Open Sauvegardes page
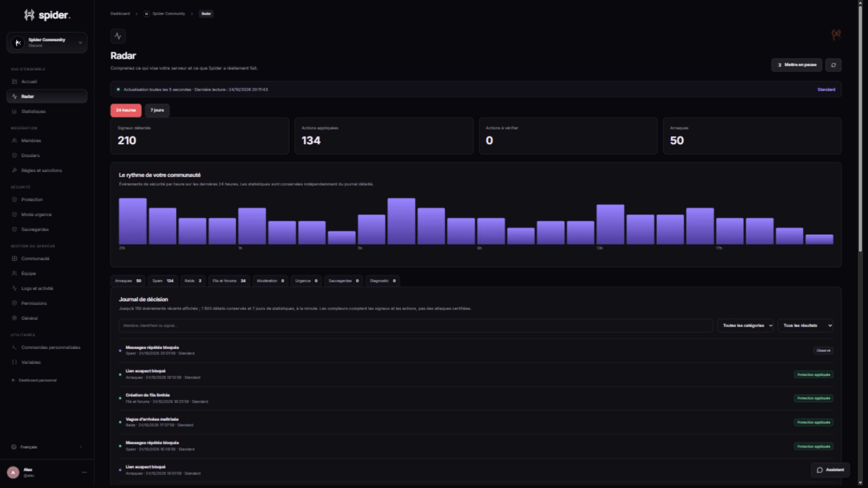 (47, 229)
